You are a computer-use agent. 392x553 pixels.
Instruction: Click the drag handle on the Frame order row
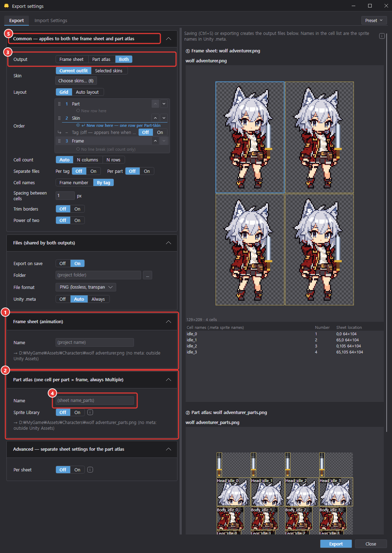pos(59,141)
